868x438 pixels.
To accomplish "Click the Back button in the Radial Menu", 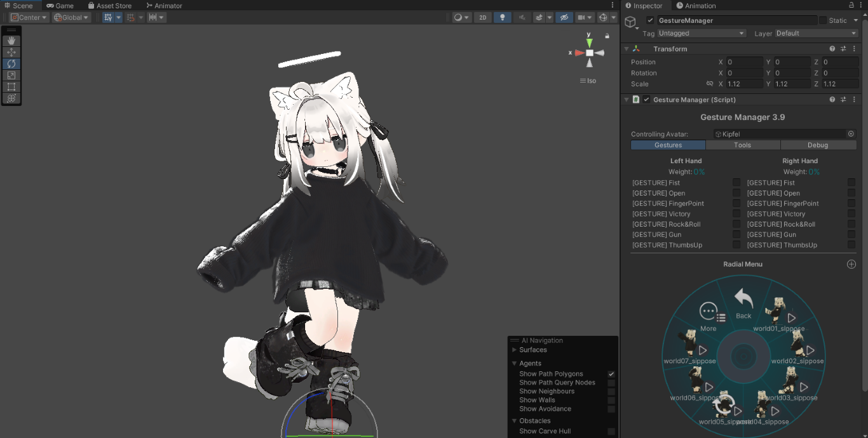I will click(x=743, y=300).
